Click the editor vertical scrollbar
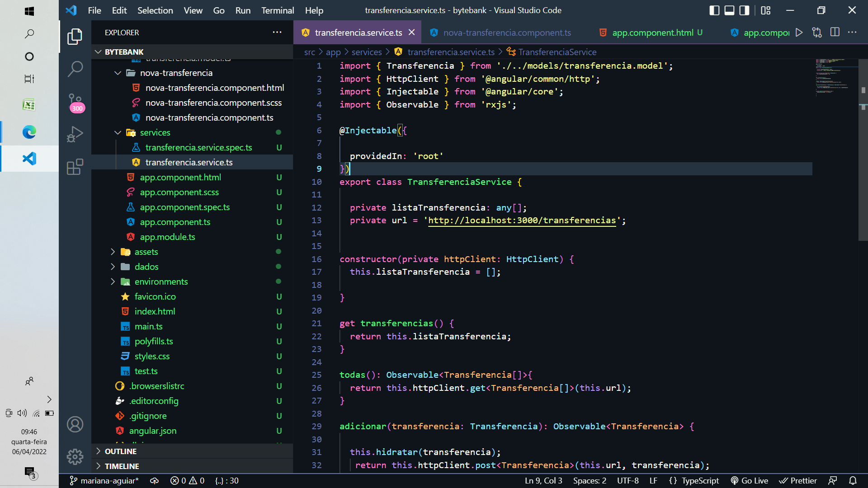Image resolution: width=868 pixels, height=488 pixels. (x=863, y=149)
